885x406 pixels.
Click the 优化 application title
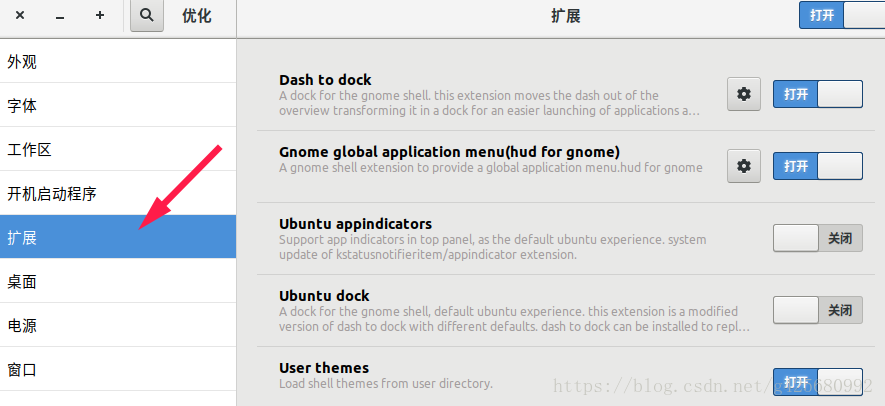(196, 16)
